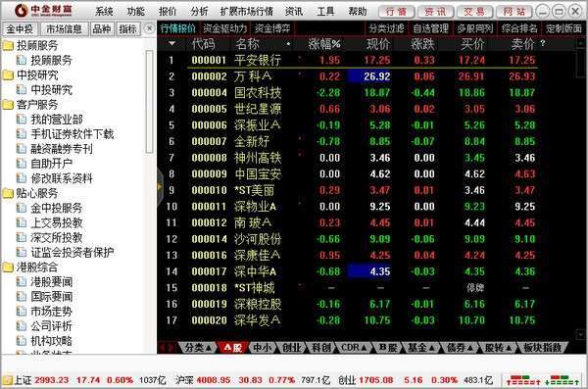The width and height of the screenshot is (588, 389).
Task: Click the 自选管理 button
Action: click(x=430, y=28)
